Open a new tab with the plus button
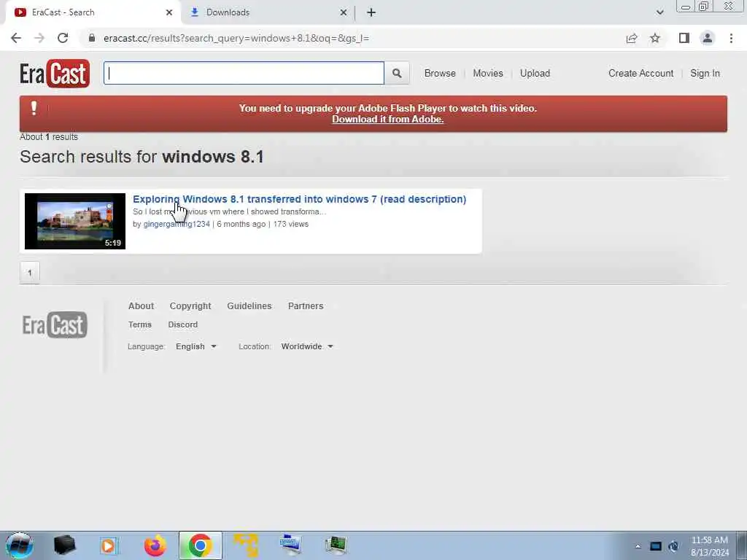Image resolution: width=747 pixels, height=560 pixels. [371, 12]
